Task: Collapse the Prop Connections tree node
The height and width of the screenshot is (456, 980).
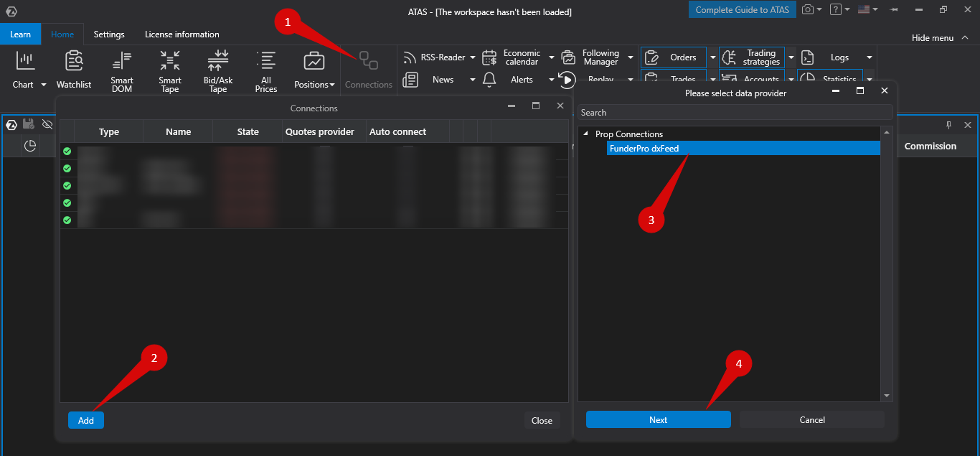Action: click(x=585, y=134)
